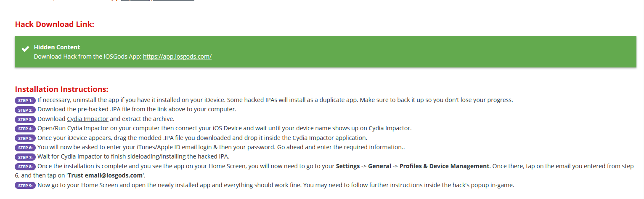Open the app.iosgods.com download link
This screenshot has height=199, width=644.
coord(177,56)
